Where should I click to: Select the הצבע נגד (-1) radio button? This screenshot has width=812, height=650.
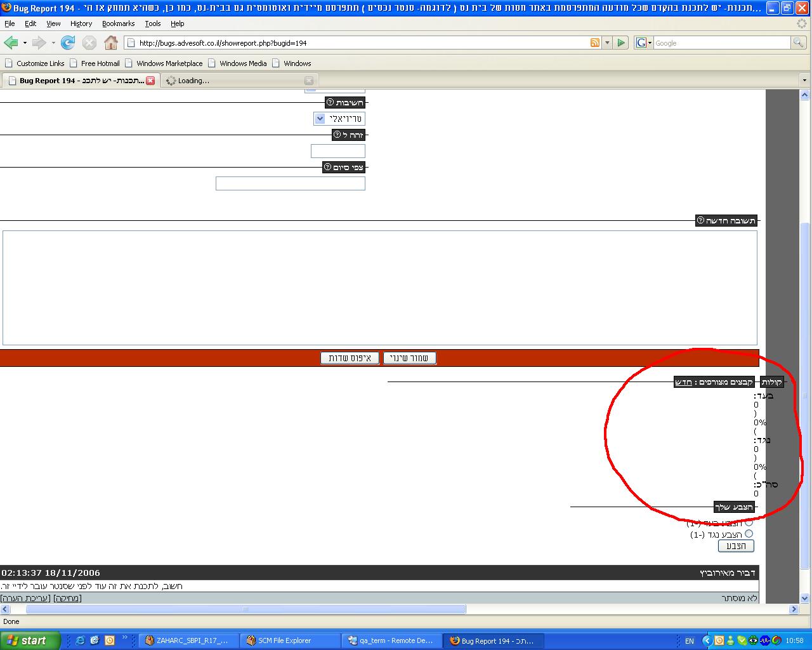(749, 534)
